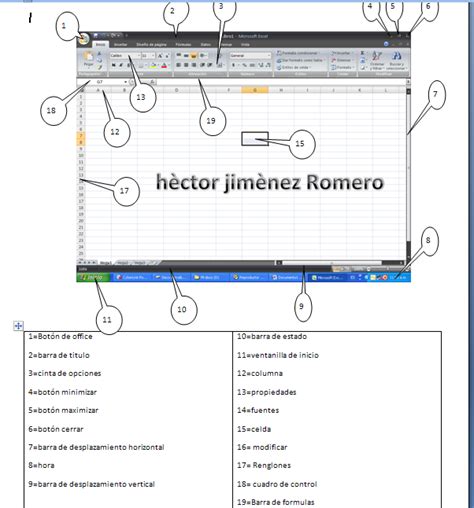Expand Ordenar y filtrar menu
The image size is (474, 508).
point(377,61)
